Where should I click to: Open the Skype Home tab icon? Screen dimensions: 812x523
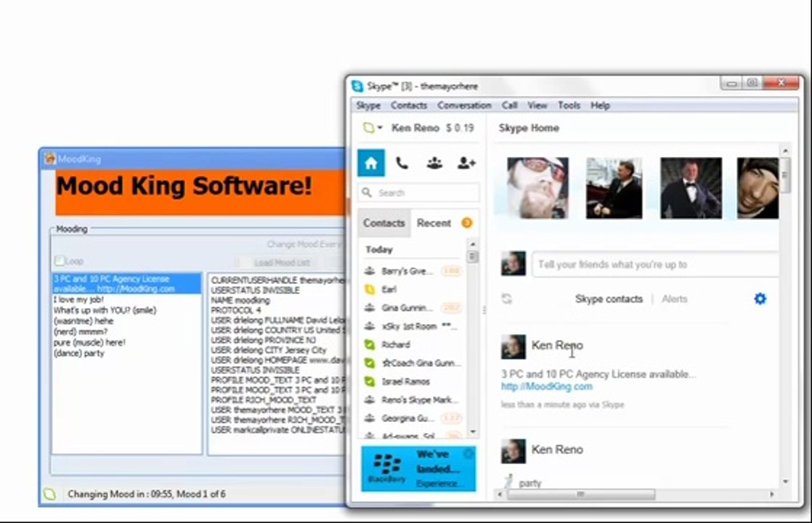click(x=371, y=163)
